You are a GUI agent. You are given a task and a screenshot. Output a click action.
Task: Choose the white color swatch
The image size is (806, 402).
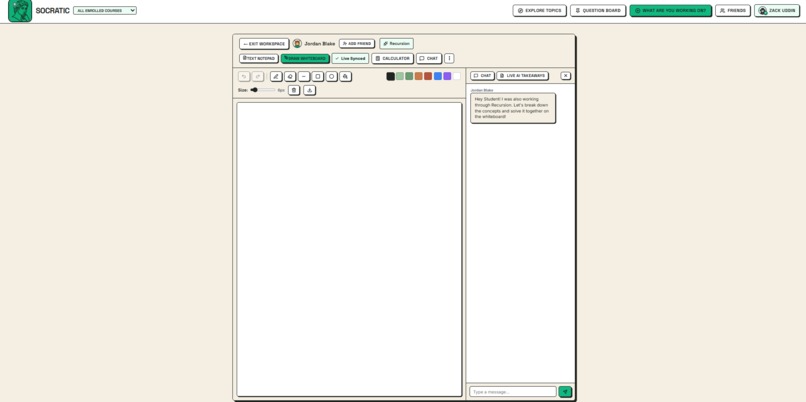click(456, 76)
